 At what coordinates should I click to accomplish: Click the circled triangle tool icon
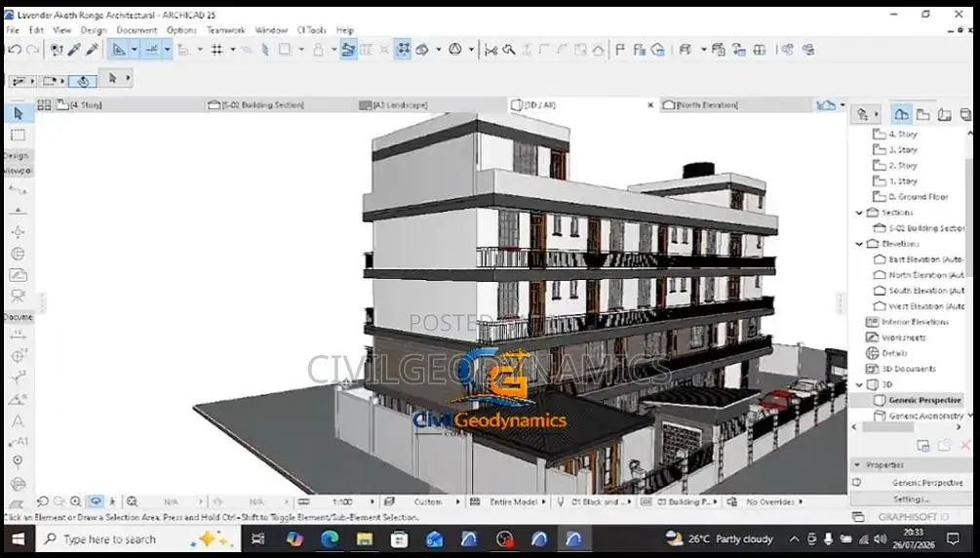point(455,50)
